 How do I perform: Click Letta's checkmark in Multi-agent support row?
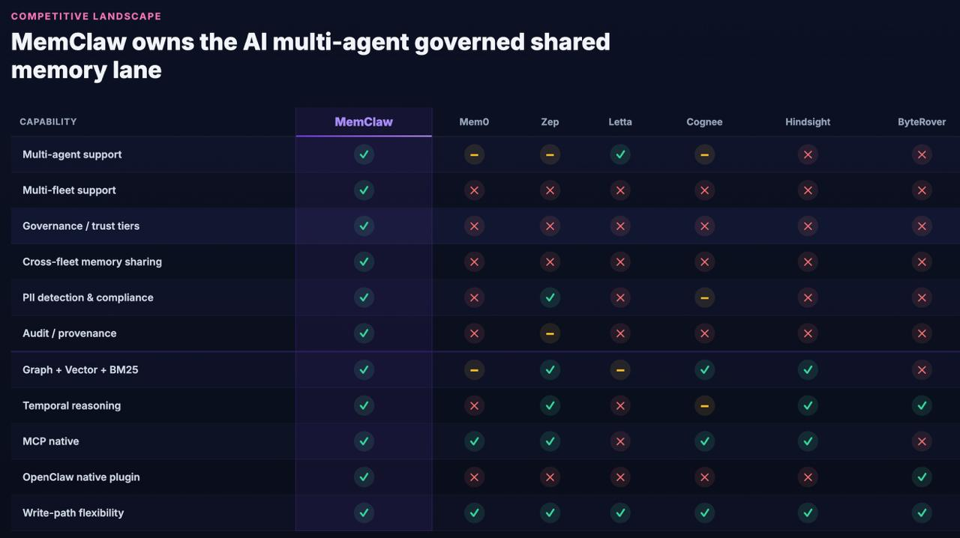[620, 154]
